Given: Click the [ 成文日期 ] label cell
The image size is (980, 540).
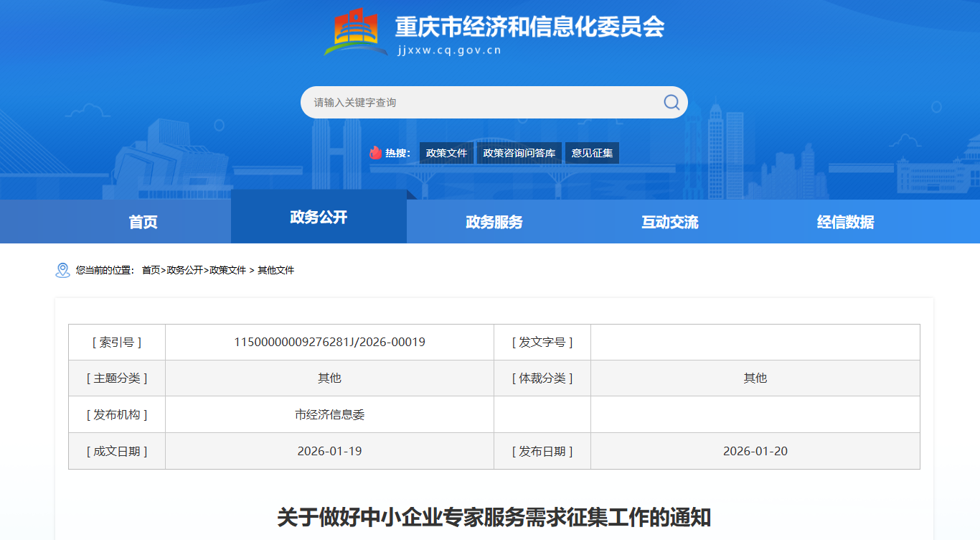Looking at the screenshot, I should (x=117, y=451).
